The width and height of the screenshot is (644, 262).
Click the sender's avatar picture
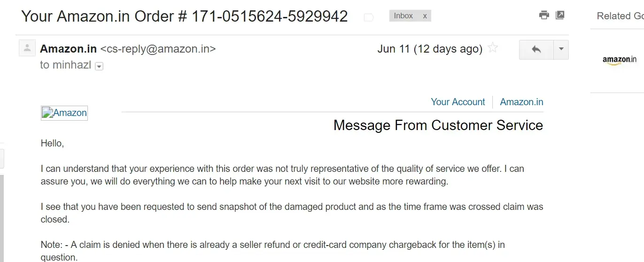click(27, 48)
